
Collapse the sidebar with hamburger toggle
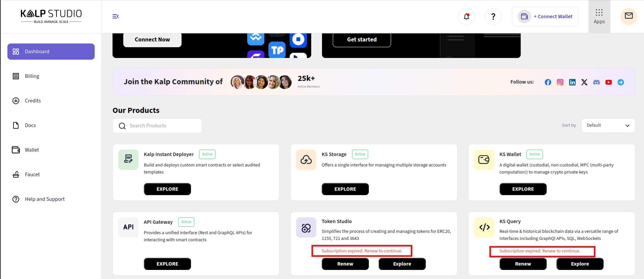pos(116,17)
